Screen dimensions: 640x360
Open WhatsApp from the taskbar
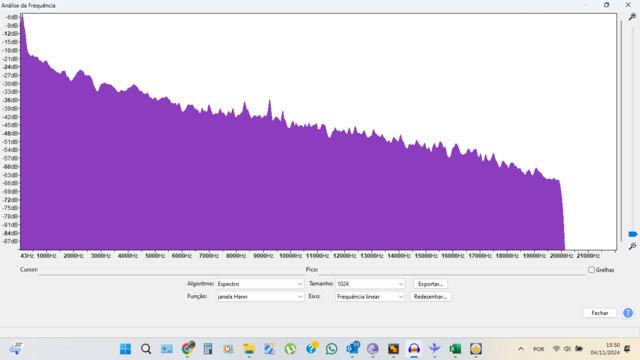pyautogui.click(x=331, y=349)
